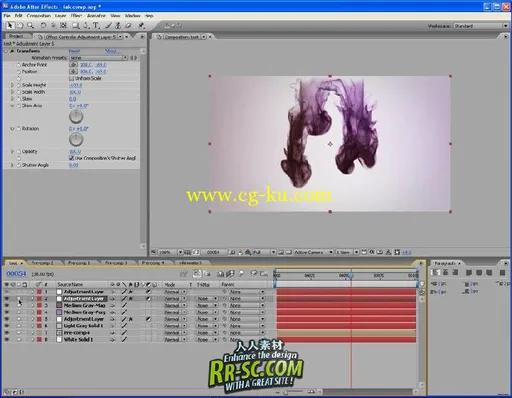512x398 pixels.
Task: Expand the Opacity property triangle
Action: coord(12,151)
